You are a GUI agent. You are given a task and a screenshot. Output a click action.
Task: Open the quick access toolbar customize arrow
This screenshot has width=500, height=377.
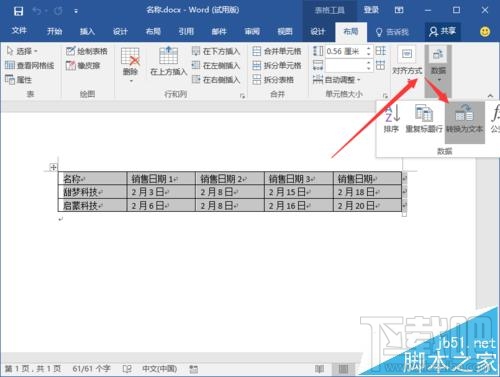tap(76, 12)
